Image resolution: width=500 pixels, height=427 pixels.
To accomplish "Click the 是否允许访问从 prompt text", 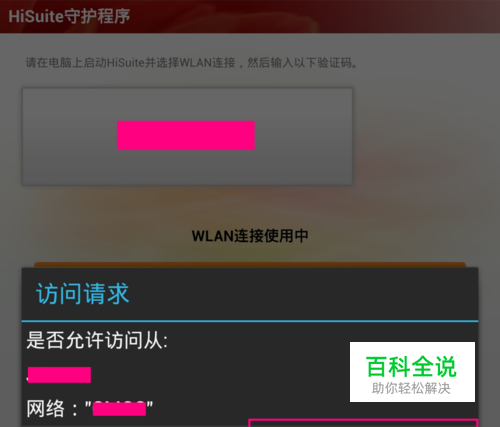I will pyautogui.click(x=97, y=340).
